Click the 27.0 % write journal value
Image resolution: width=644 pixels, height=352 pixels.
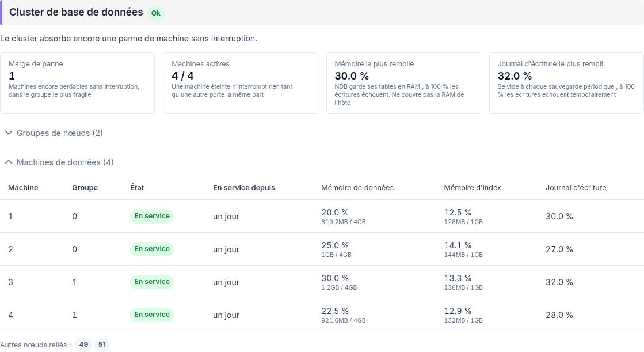[x=559, y=249]
